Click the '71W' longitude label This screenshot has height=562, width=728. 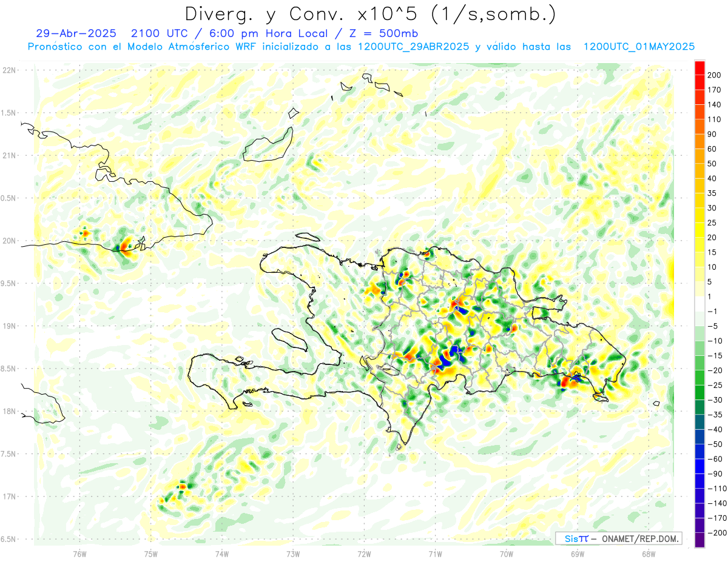pos(435,554)
